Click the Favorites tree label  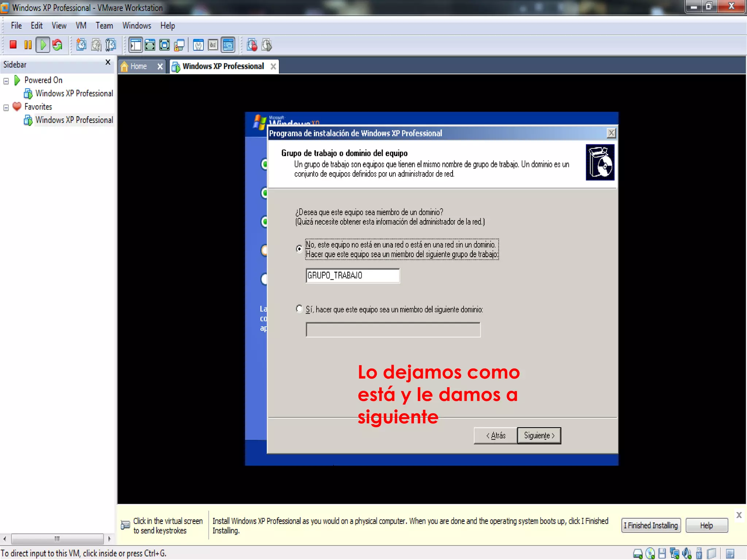coord(38,106)
